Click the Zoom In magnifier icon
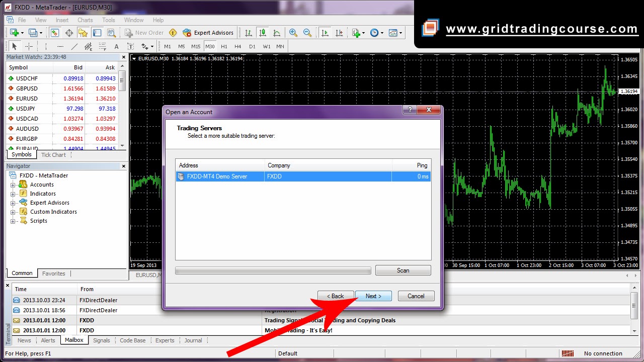This screenshot has width=644, height=362. pos(293,33)
